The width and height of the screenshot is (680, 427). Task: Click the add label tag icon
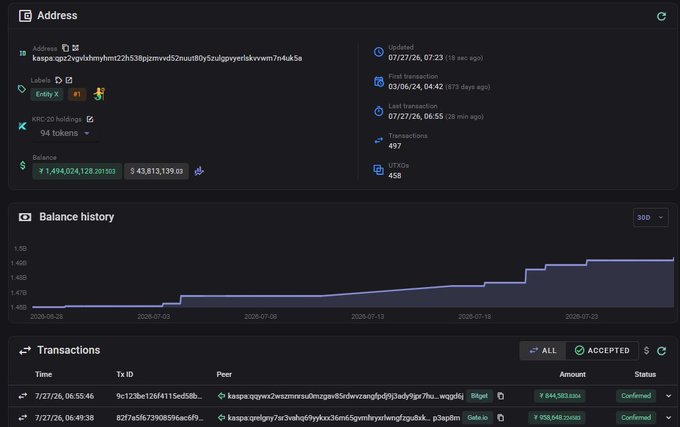[59, 80]
